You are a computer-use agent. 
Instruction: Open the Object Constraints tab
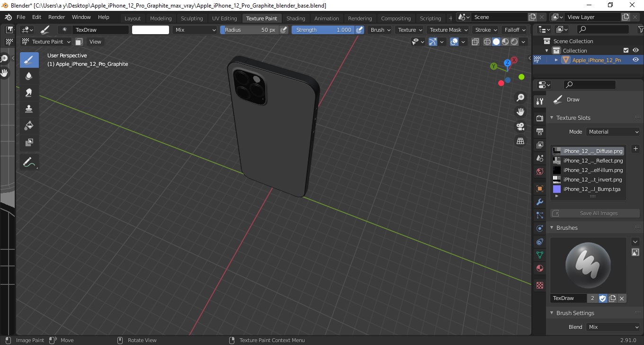tap(539, 242)
